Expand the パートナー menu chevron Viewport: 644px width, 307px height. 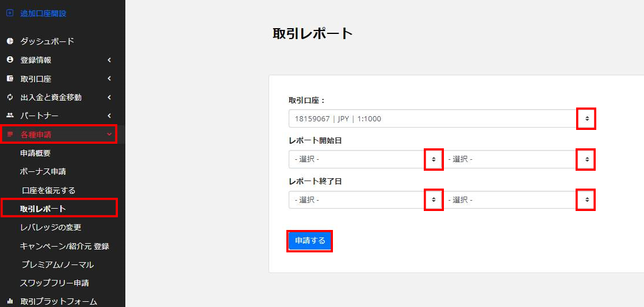pos(109,116)
